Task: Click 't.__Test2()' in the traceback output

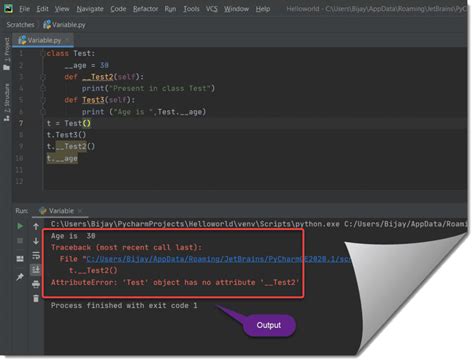Action: 93,270
